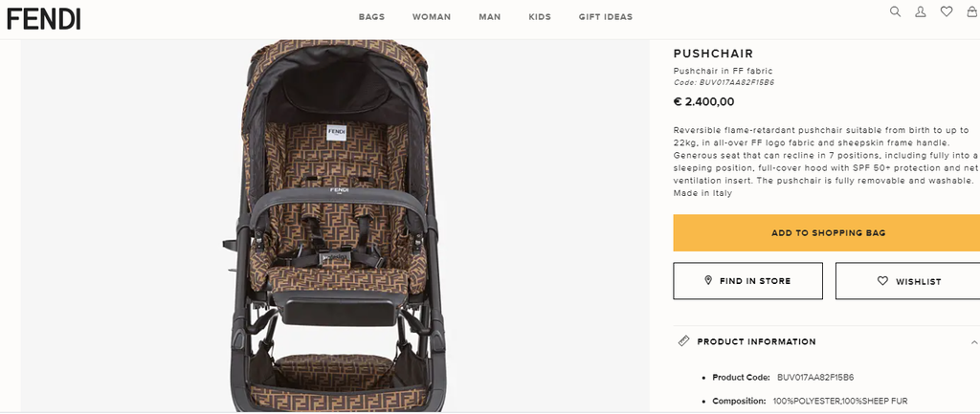Click the Pushchair product title
This screenshot has height=414, width=980.
713,54
